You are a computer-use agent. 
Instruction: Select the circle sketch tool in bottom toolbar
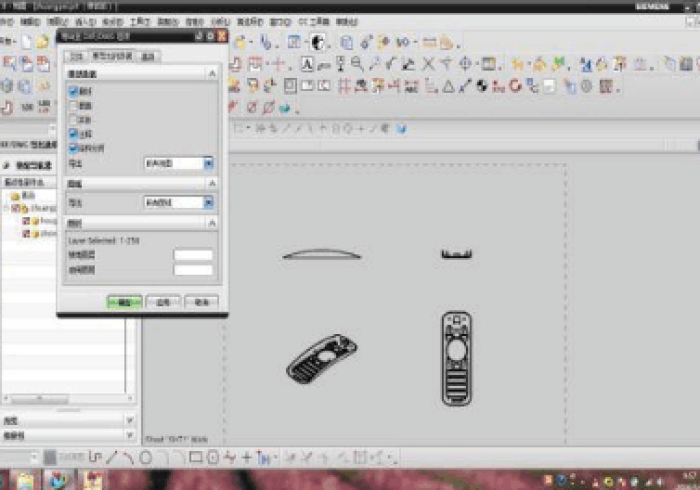coord(146,458)
